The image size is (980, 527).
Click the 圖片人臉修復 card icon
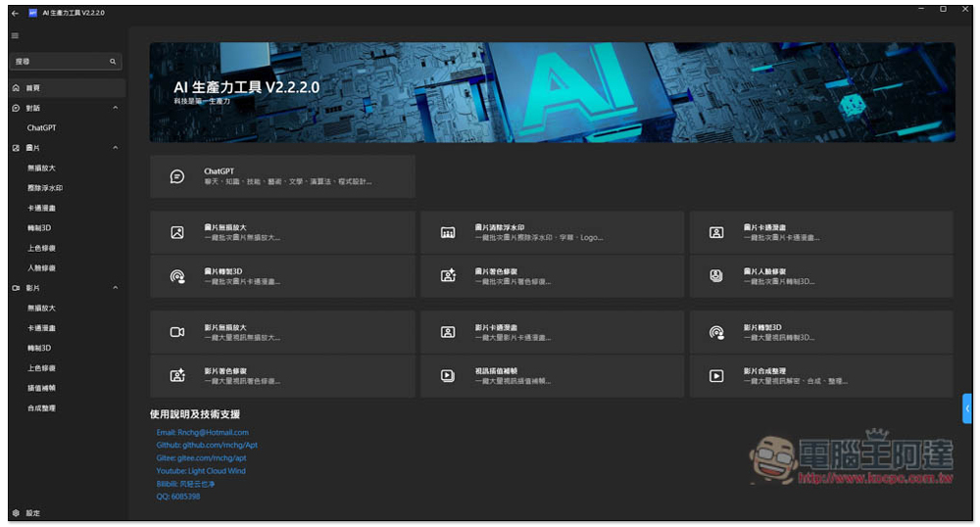716,276
